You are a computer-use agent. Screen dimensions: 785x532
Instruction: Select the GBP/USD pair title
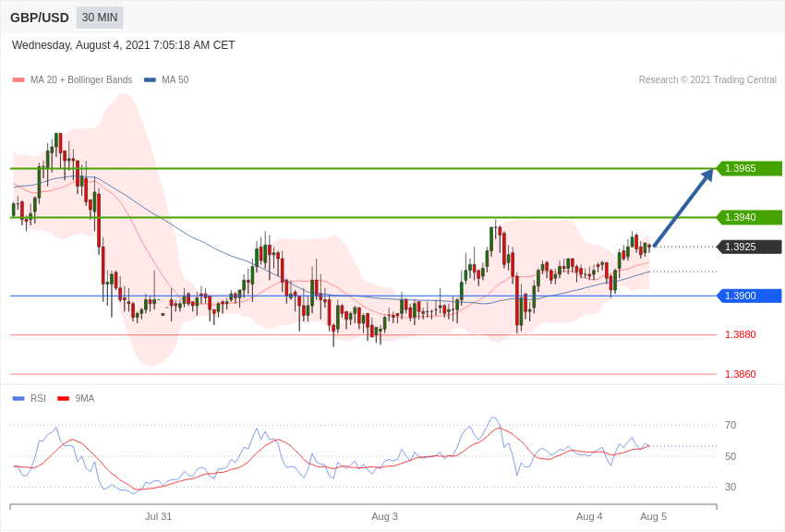pyautogui.click(x=40, y=18)
